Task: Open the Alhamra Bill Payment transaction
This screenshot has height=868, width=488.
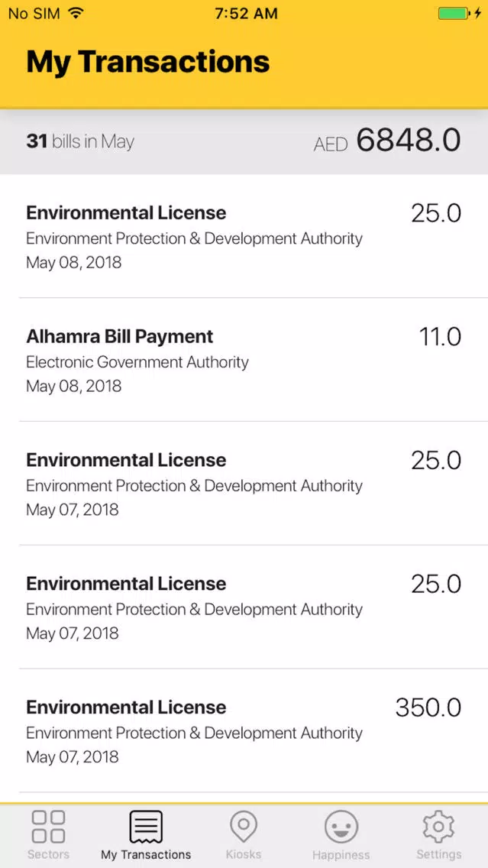Action: (x=244, y=360)
